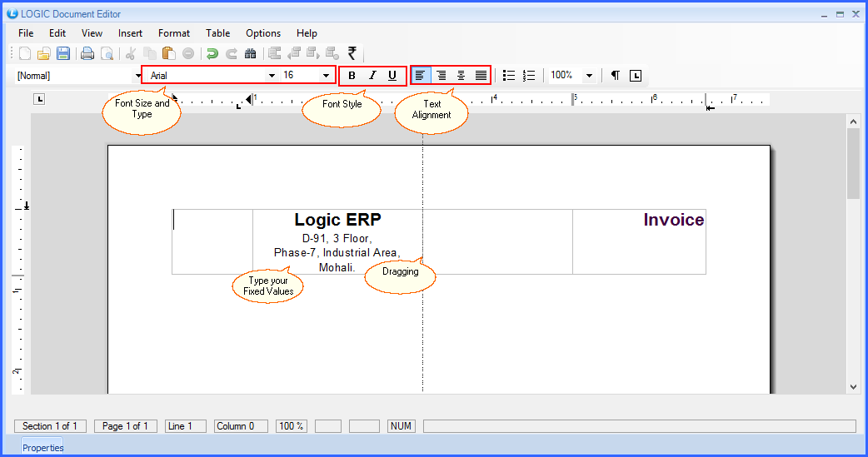Viewport: 868px width, 457px height.
Task: Toggle Italic formatting
Action: [x=372, y=75]
